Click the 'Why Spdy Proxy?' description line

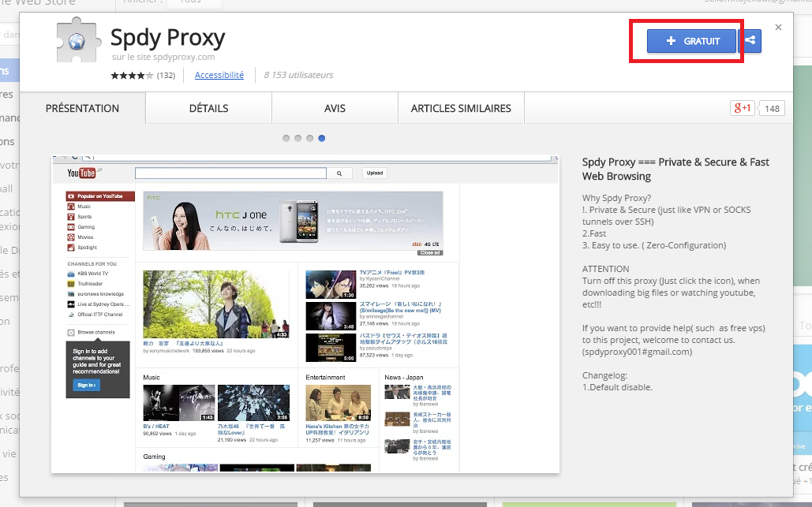(x=617, y=198)
